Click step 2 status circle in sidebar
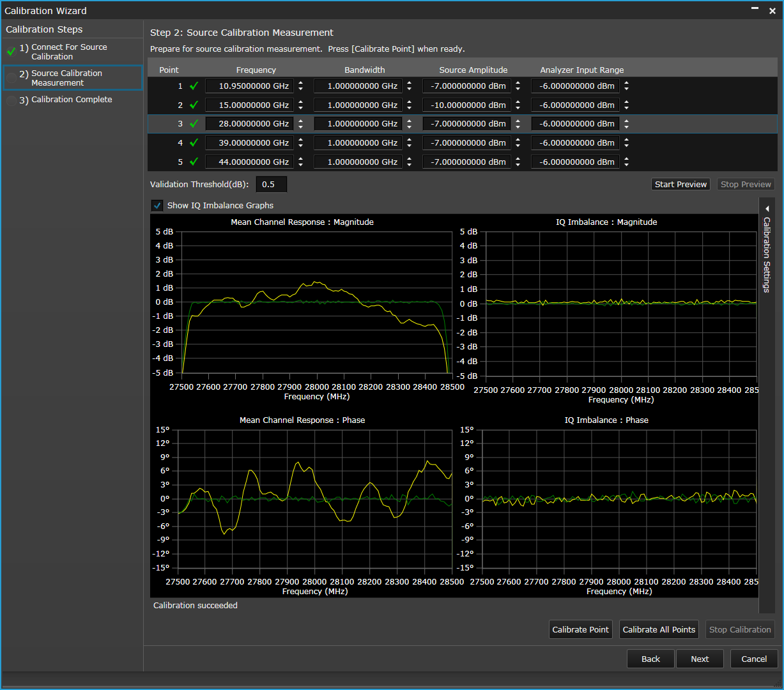784x690 pixels. point(11,78)
